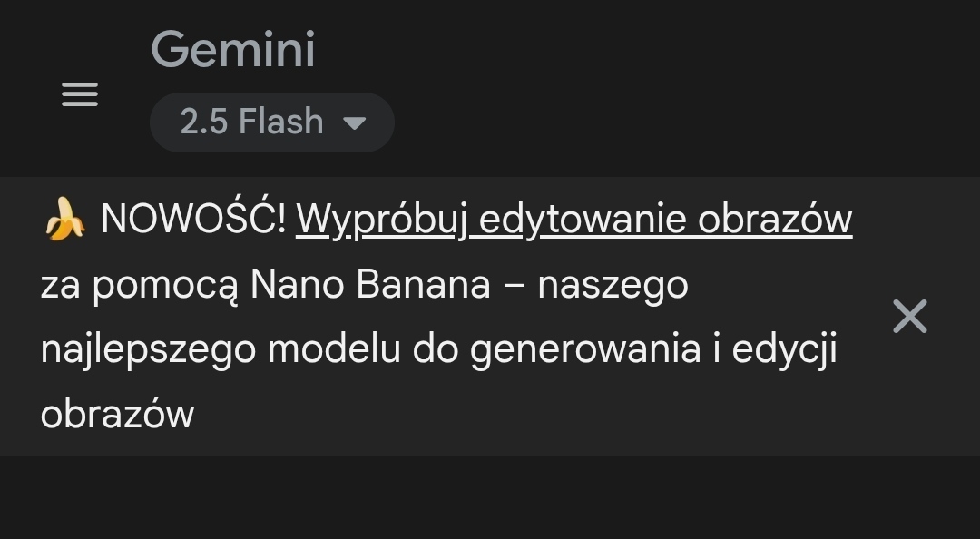The height and width of the screenshot is (539, 980).
Task: Click the word "edytowanie" in the link
Action: point(583,220)
